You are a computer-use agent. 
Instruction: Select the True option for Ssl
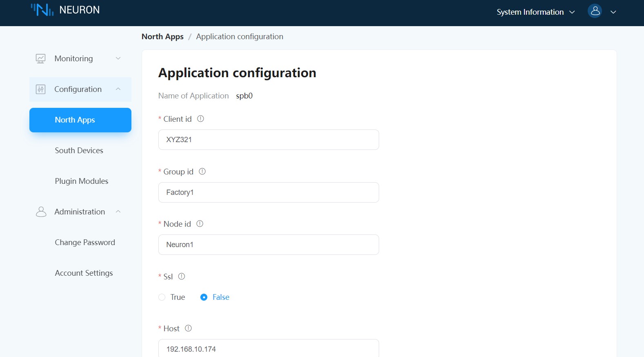coord(162,297)
